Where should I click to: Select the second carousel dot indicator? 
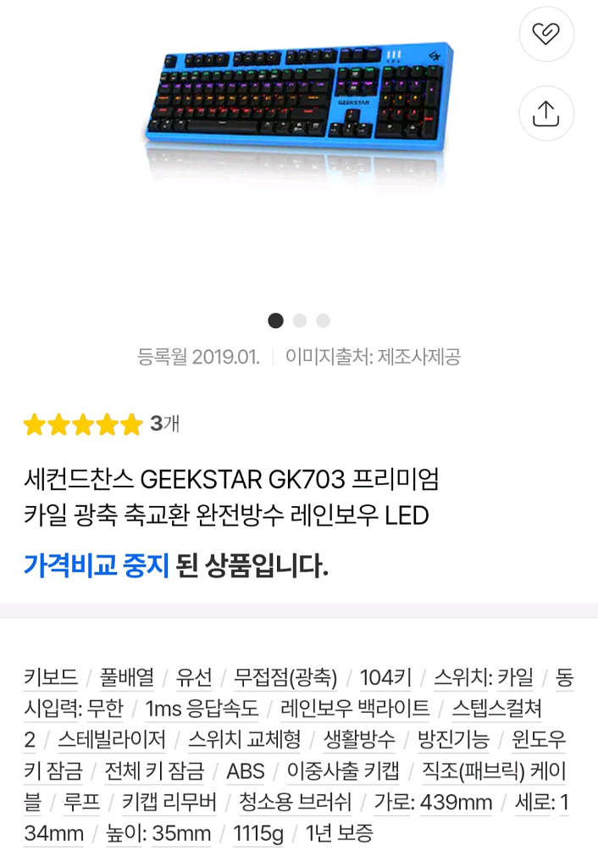(299, 320)
